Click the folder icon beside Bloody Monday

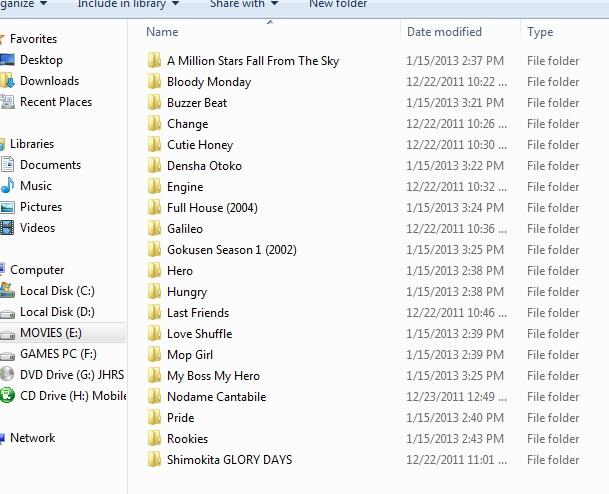pos(155,82)
